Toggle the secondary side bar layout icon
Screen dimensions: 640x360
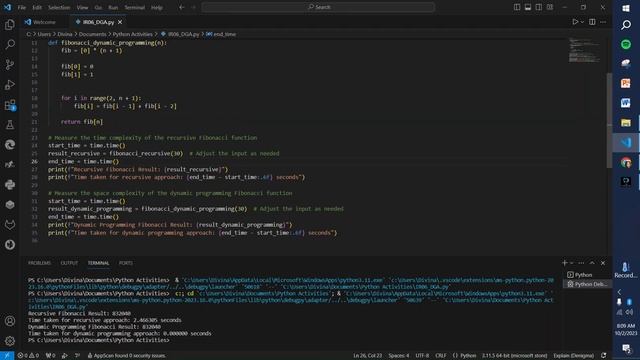coord(539,7)
